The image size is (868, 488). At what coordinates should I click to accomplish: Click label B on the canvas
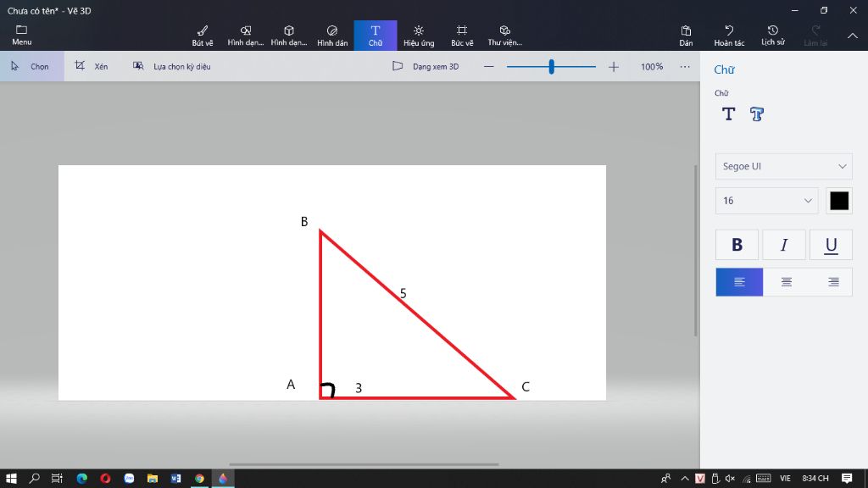coord(304,221)
